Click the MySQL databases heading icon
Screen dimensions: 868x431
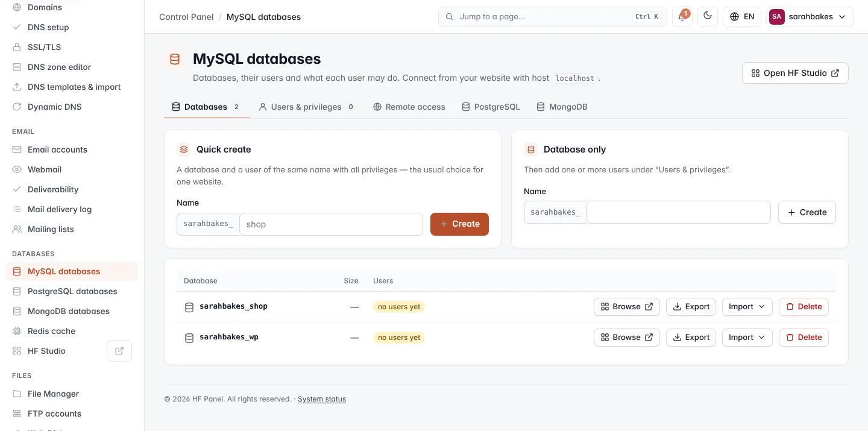pos(175,59)
